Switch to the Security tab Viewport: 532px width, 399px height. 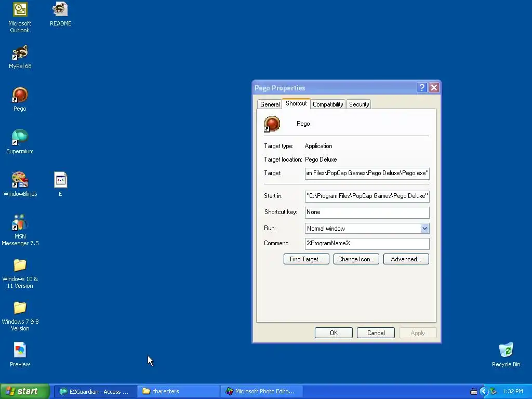(x=359, y=104)
